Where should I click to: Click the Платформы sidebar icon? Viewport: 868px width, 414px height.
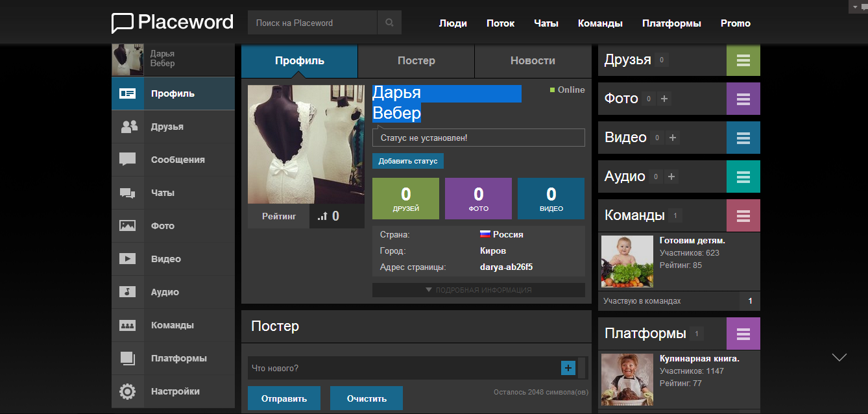(128, 358)
